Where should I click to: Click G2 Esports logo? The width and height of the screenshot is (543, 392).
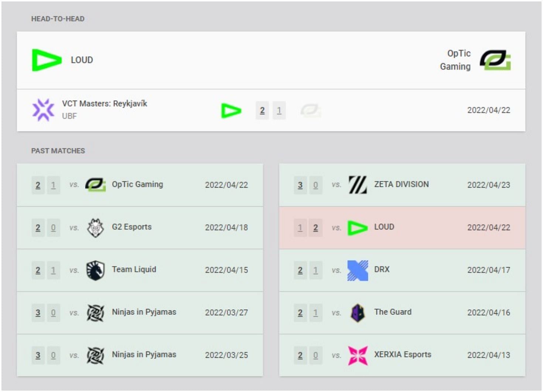(95, 227)
